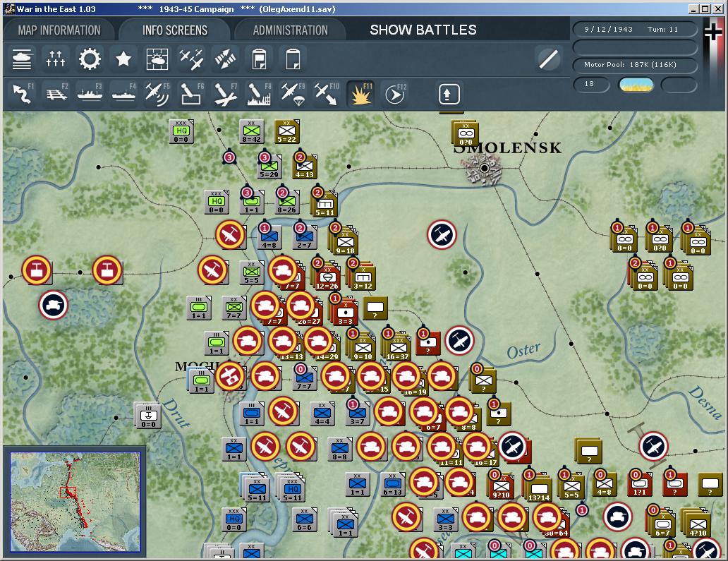
Task: Click the clear weather sky indicator
Action: click(636, 85)
